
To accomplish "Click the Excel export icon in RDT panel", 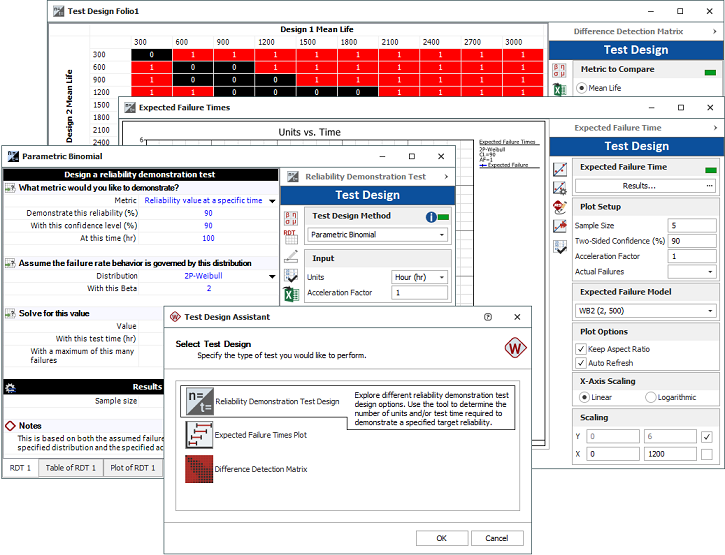I will 291,293.
